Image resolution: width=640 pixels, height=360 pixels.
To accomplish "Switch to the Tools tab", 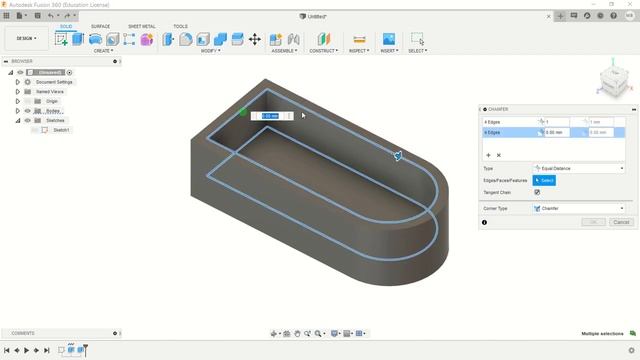I will tap(180, 26).
